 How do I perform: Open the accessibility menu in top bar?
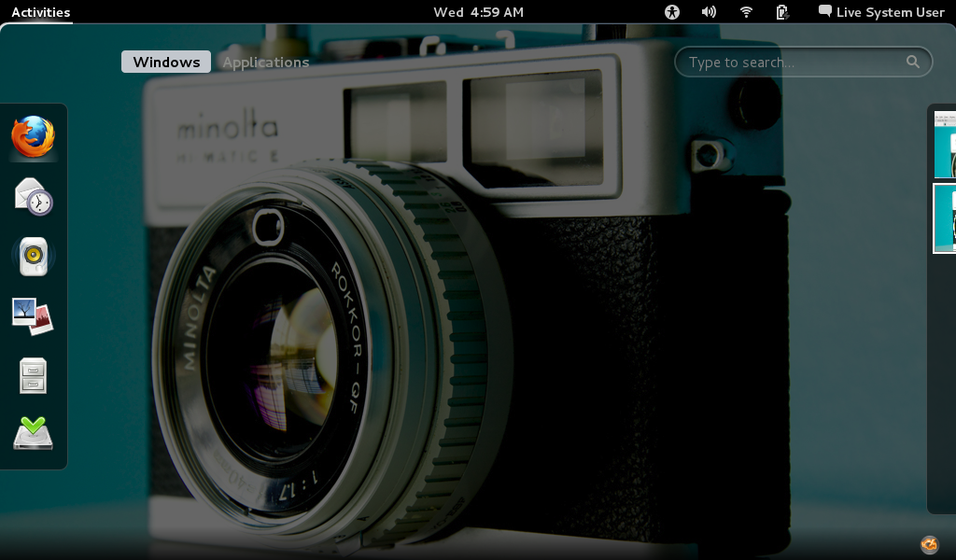(672, 12)
